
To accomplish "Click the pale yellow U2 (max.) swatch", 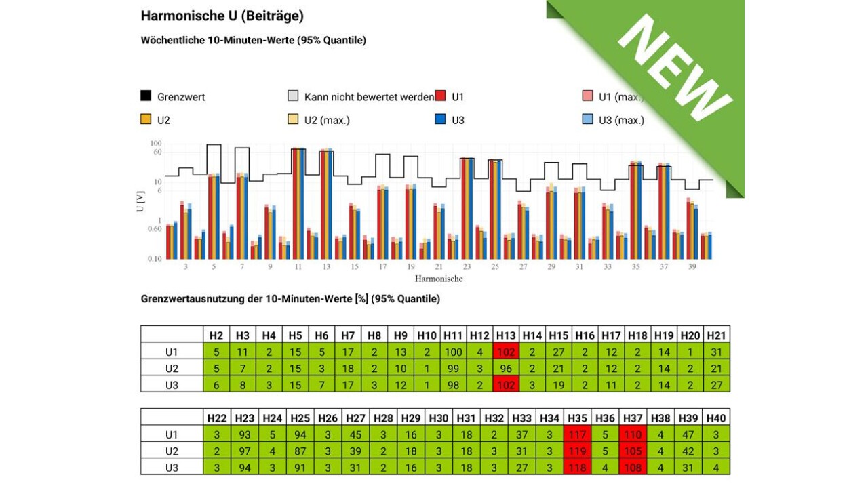I will tap(293, 119).
